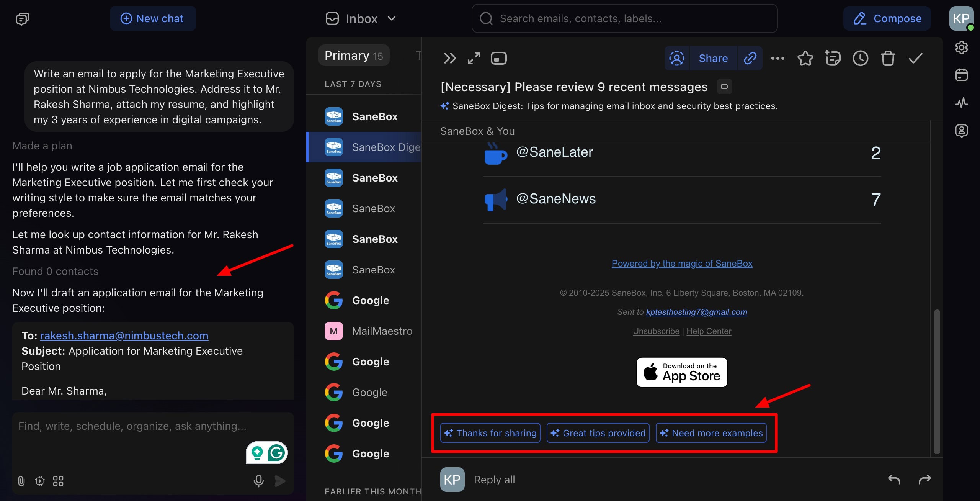Viewport: 980px width, 501px height.
Task: Click the email body vertical scrollbar
Action: (937, 381)
